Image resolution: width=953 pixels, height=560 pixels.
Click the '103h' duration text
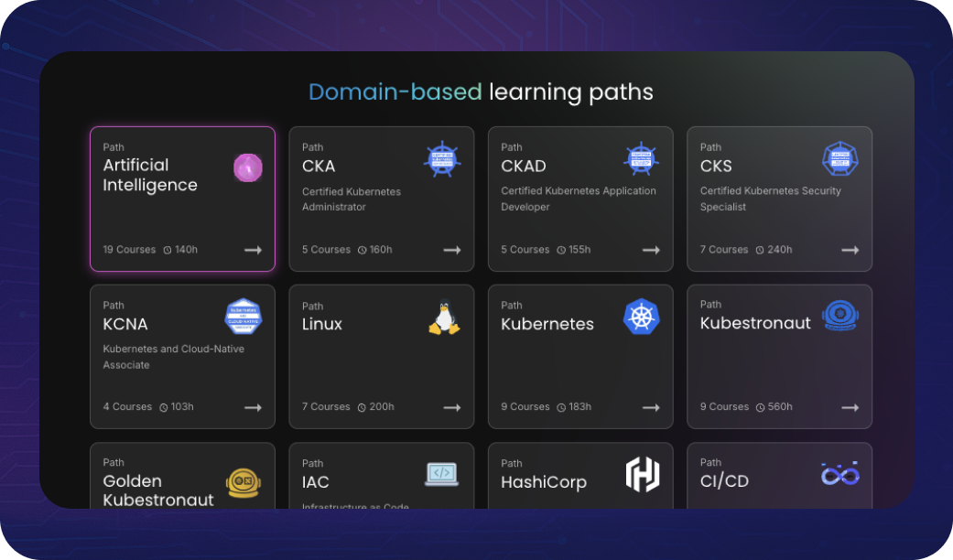pyautogui.click(x=182, y=407)
